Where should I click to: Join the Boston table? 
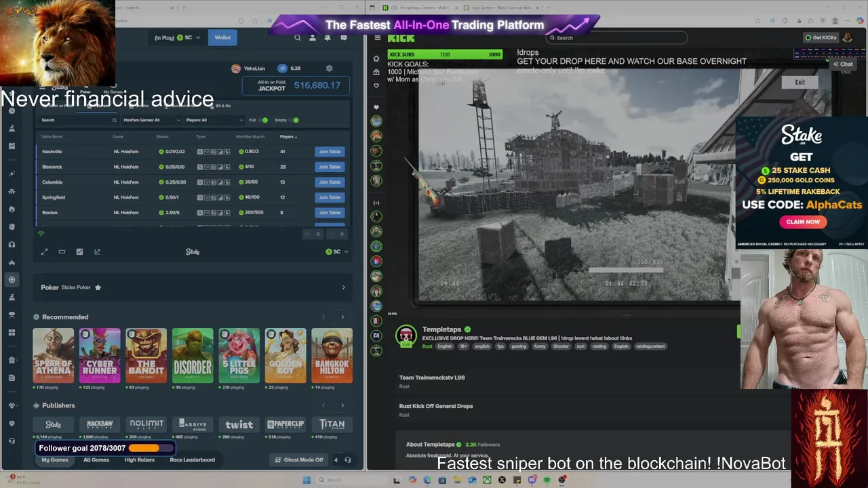coord(330,213)
